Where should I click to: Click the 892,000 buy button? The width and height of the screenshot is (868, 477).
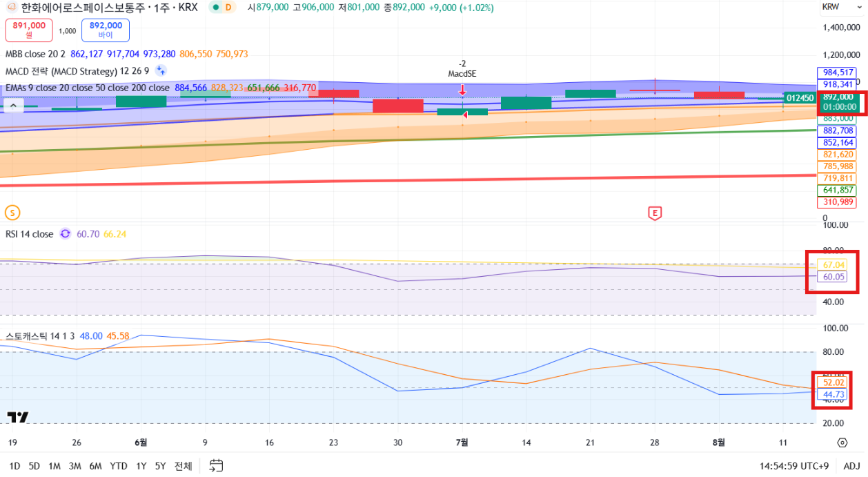point(106,30)
